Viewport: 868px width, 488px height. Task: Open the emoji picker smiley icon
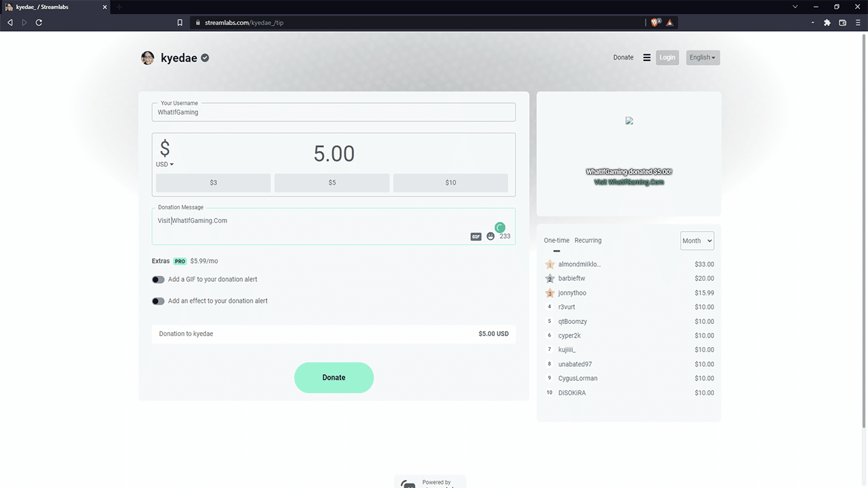point(491,237)
